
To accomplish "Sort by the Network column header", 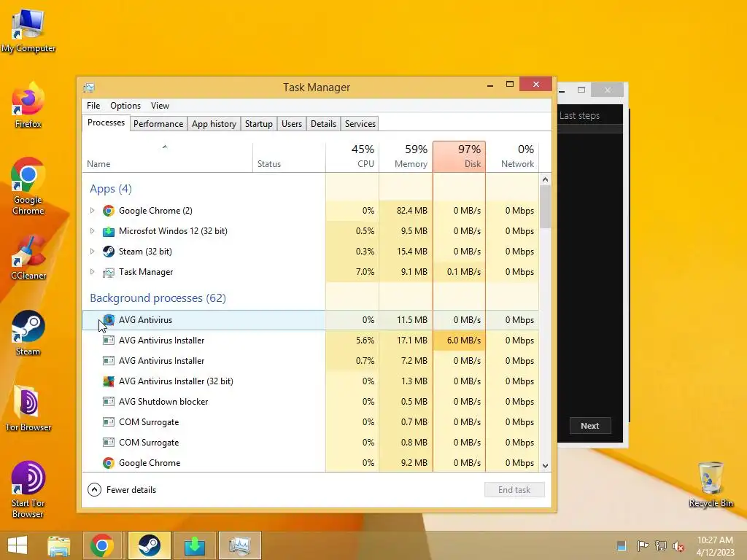I will tap(513, 157).
